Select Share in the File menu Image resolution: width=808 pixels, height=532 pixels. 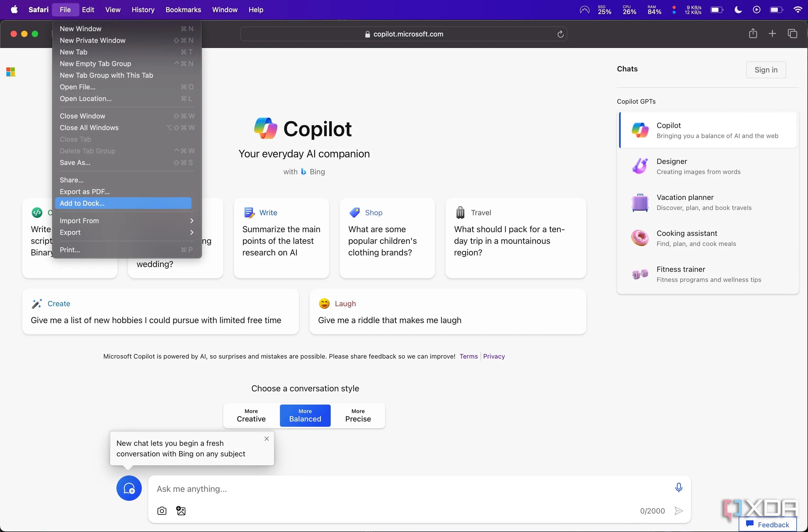click(x=127, y=180)
